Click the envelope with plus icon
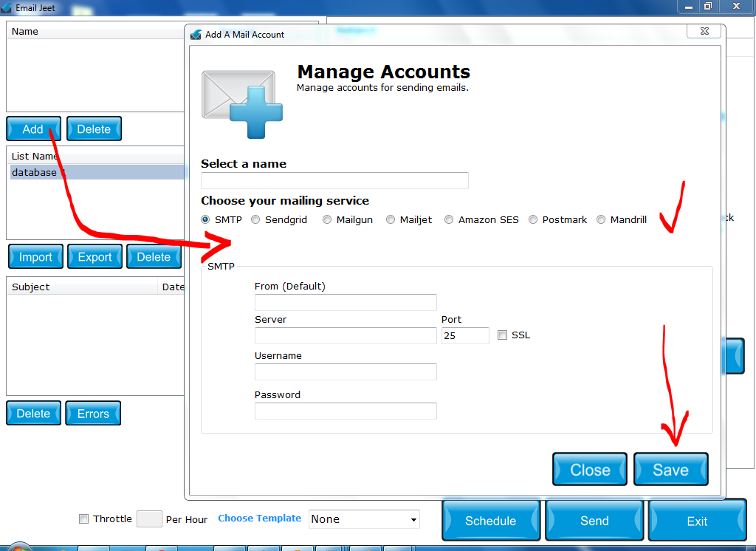Viewport: 756px width, 551px height. click(x=242, y=104)
